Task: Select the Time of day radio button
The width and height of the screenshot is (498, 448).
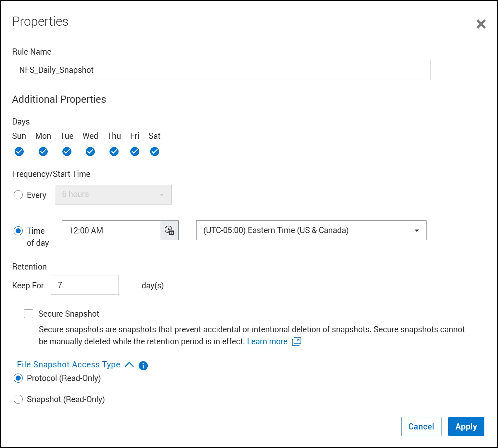Action: point(18,231)
